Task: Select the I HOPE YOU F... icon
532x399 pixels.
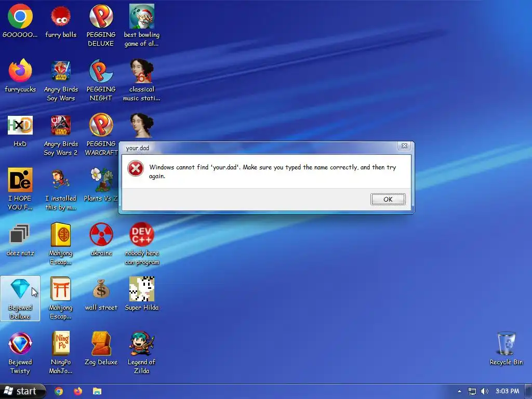Action: coord(20,189)
